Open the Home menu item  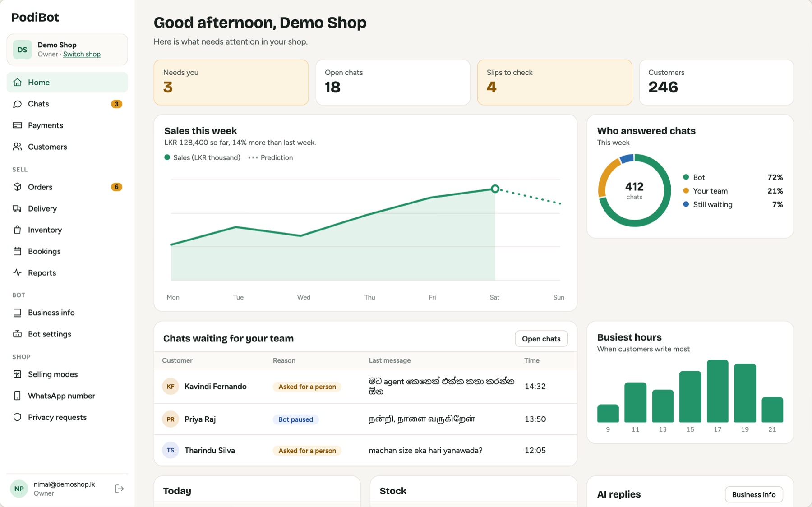[x=67, y=82]
